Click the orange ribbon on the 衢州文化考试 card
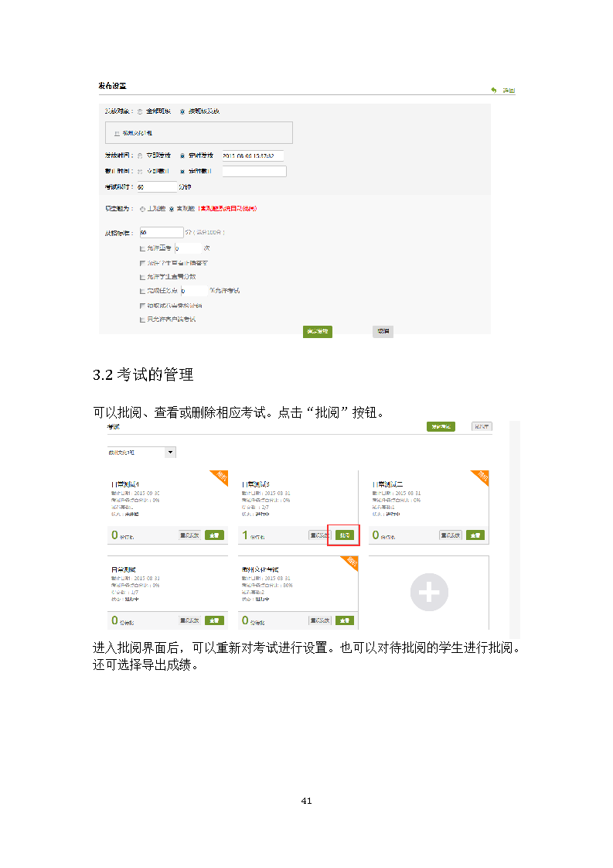This screenshot has height=868, width=613. tap(351, 562)
